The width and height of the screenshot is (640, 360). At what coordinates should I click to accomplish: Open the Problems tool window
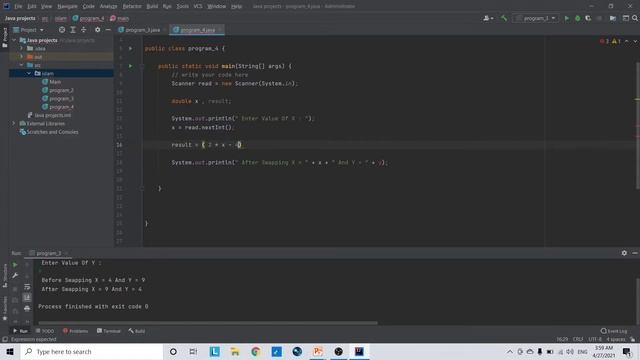pos(76,331)
